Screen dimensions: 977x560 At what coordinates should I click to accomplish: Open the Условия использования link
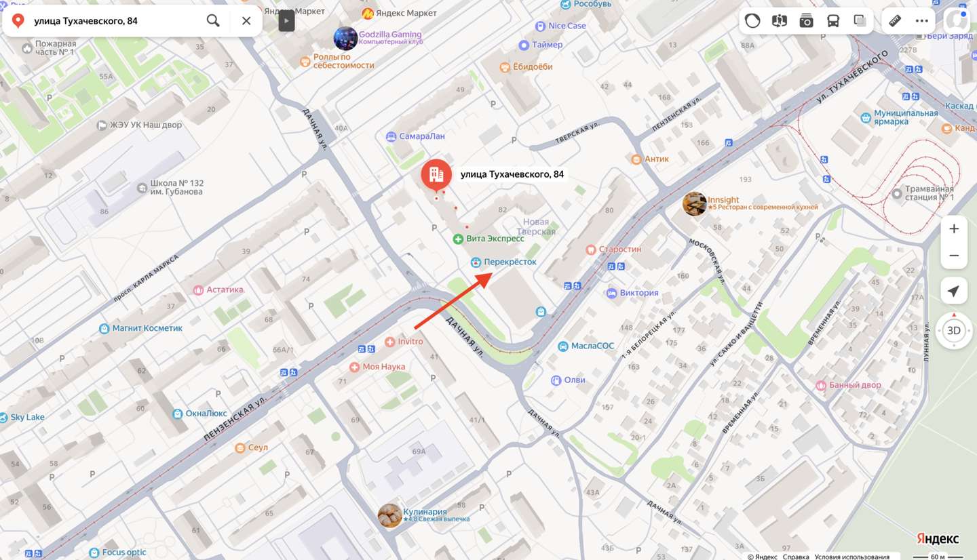click(x=851, y=557)
